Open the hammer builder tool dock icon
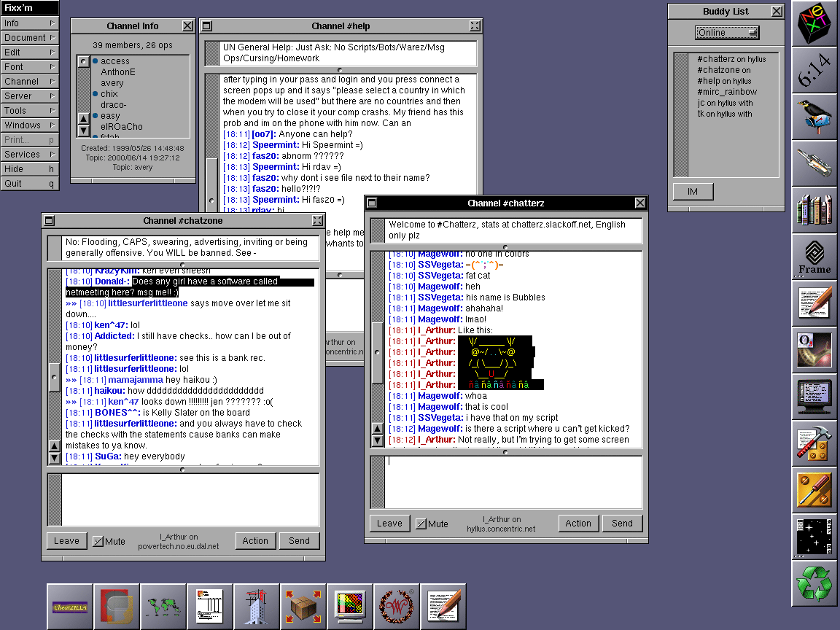This screenshot has width=840, height=630. pyautogui.click(x=815, y=443)
